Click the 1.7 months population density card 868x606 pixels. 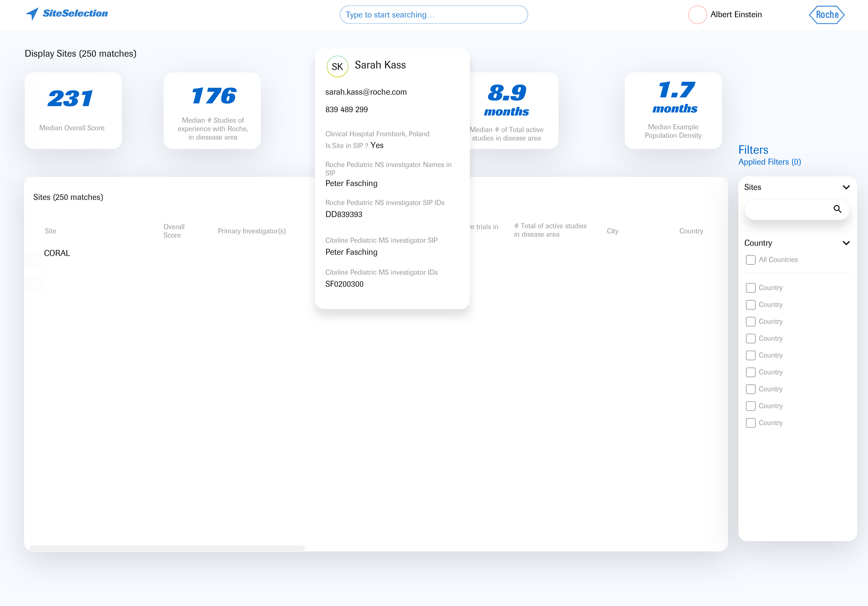(673, 110)
